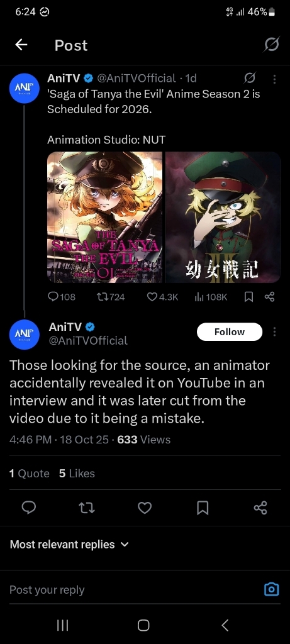The width and height of the screenshot is (290, 644).
Task: Open the three-dot menu beside Follow
Action: click(x=274, y=332)
